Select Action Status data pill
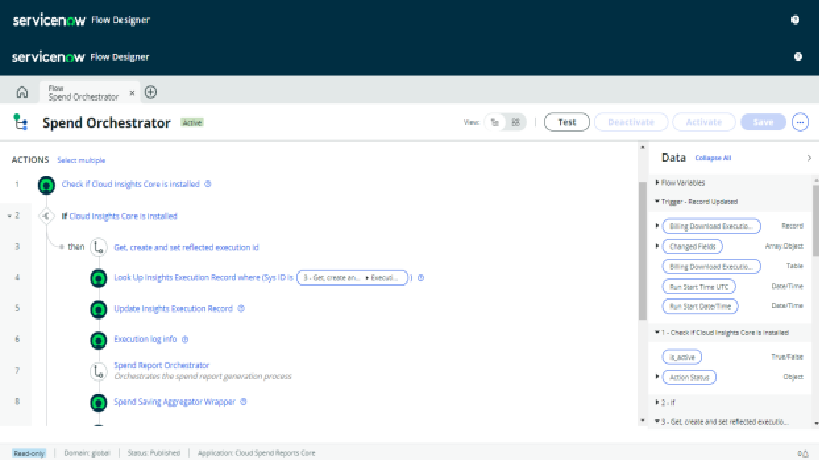Image resolution: width=819 pixels, height=460 pixels. pyautogui.click(x=689, y=377)
